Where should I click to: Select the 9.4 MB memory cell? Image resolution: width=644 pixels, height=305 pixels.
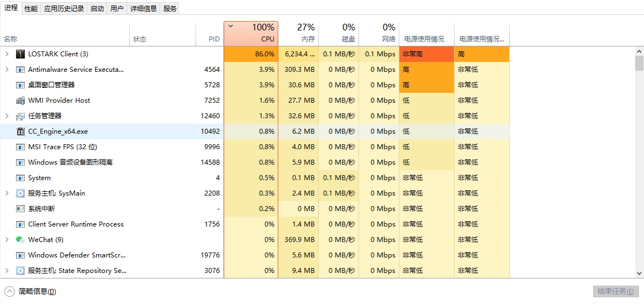point(298,271)
